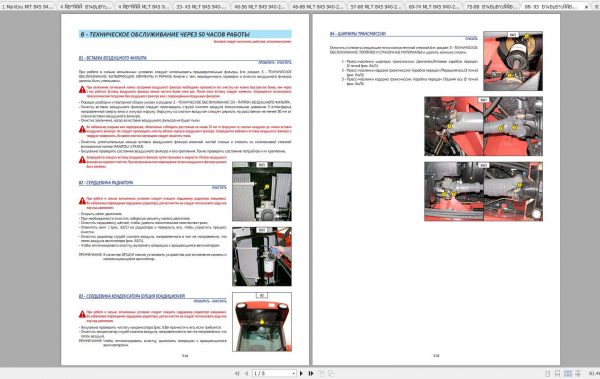The image size is (600, 379).
Task: Click the top transmission joint photo on right page
Action: (x=513, y=61)
